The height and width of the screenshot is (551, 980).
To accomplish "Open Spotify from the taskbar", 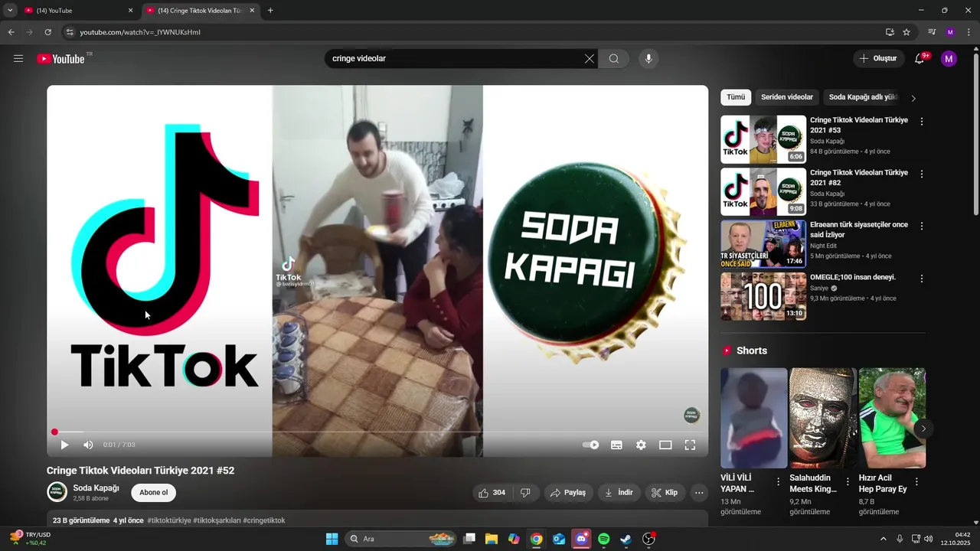I will pyautogui.click(x=603, y=539).
